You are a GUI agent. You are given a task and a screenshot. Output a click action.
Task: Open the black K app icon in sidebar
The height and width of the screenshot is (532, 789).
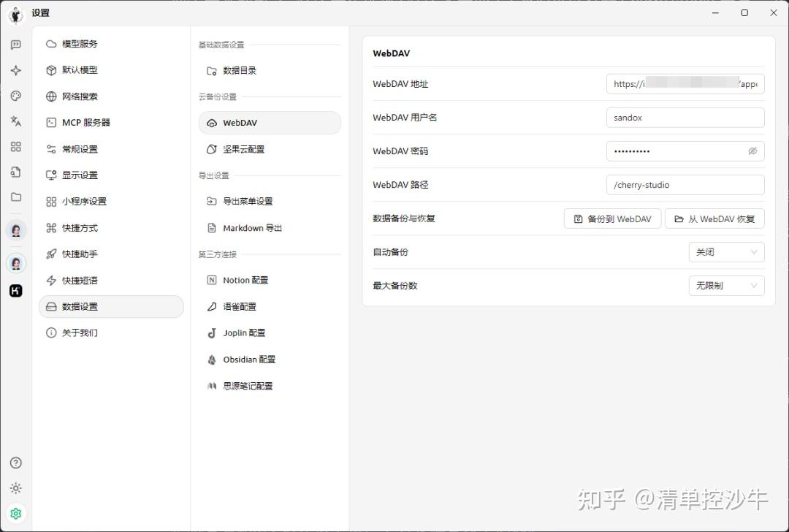[x=16, y=290]
